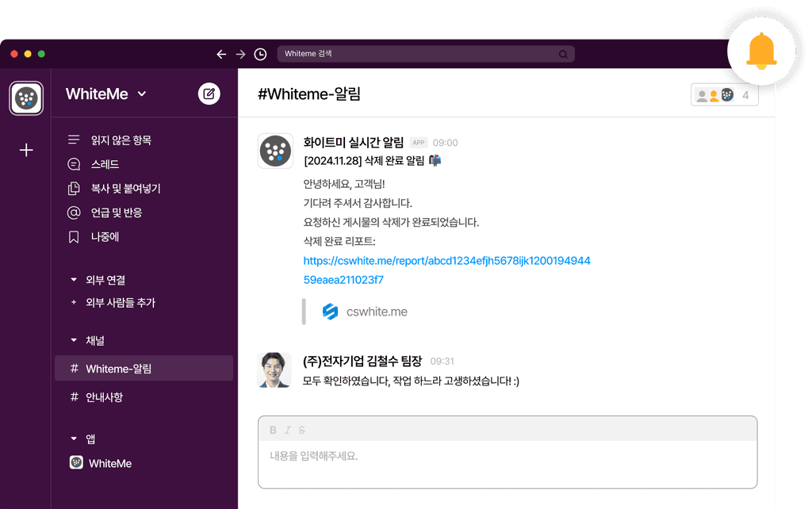
Task: Open history clock icon
Action: [260, 54]
